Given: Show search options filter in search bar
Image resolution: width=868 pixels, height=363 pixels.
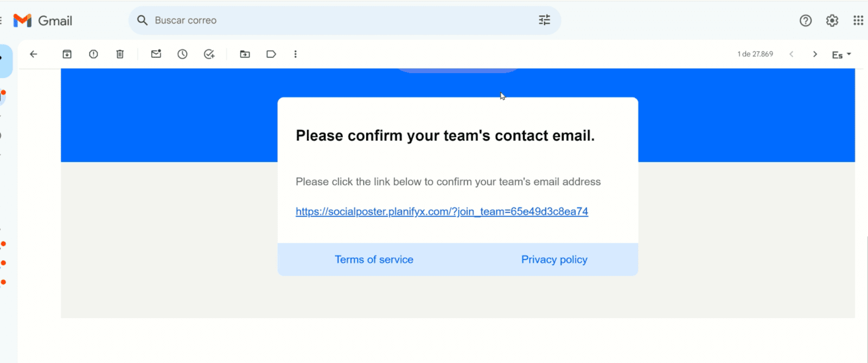Looking at the screenshot, I should click(544, 20).
